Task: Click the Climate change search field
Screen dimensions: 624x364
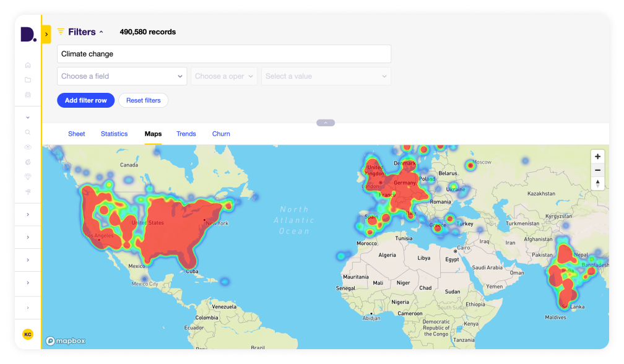Action: 224,54
